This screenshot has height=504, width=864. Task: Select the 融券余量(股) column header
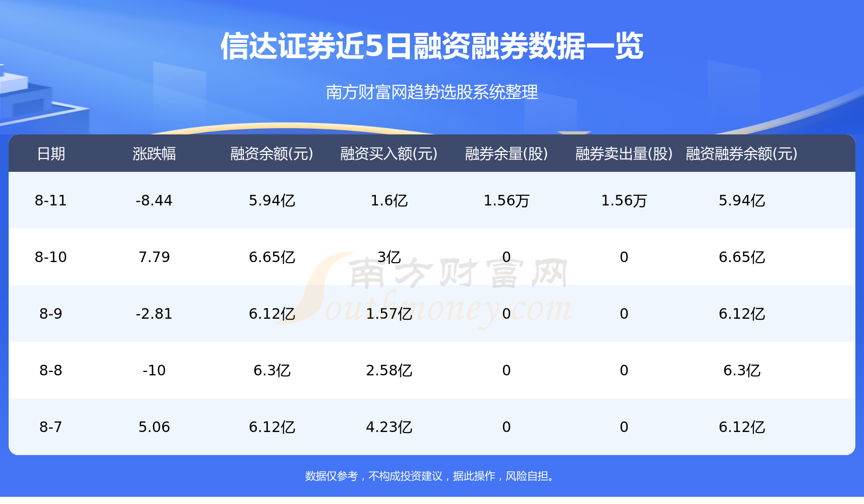click(506, 154)
